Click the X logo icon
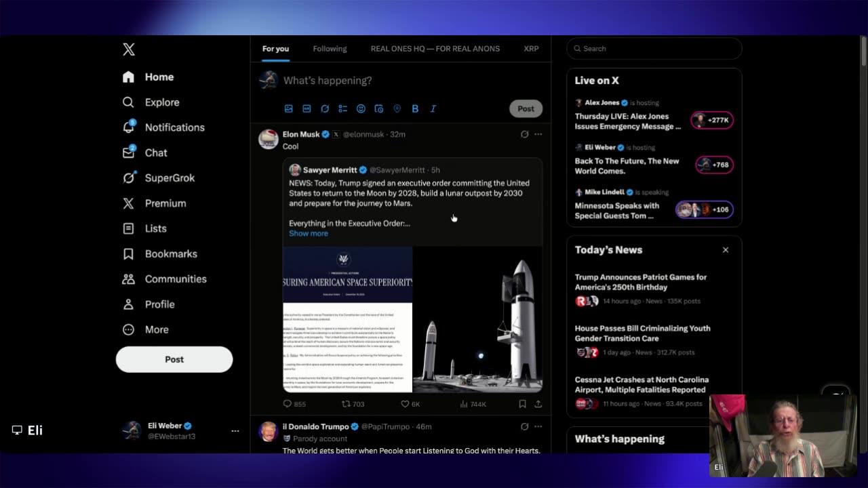This screenshot has width=868, height=488. pos(129,49)
